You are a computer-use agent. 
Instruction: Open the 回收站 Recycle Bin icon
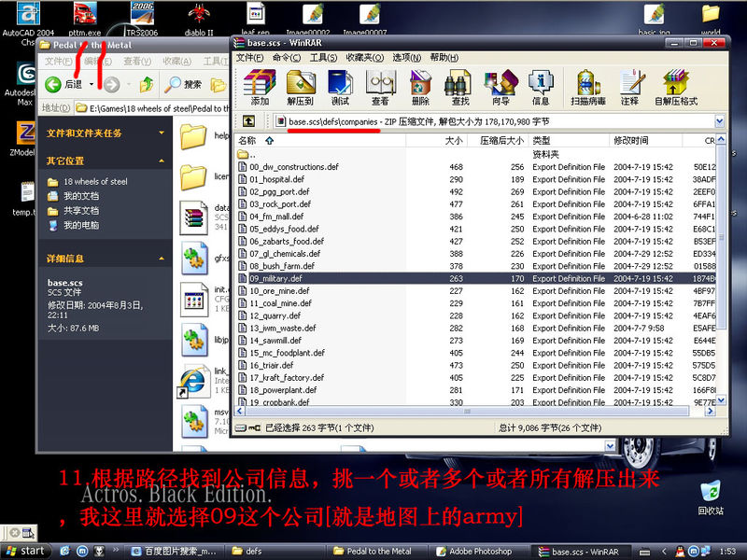point(711,497)
